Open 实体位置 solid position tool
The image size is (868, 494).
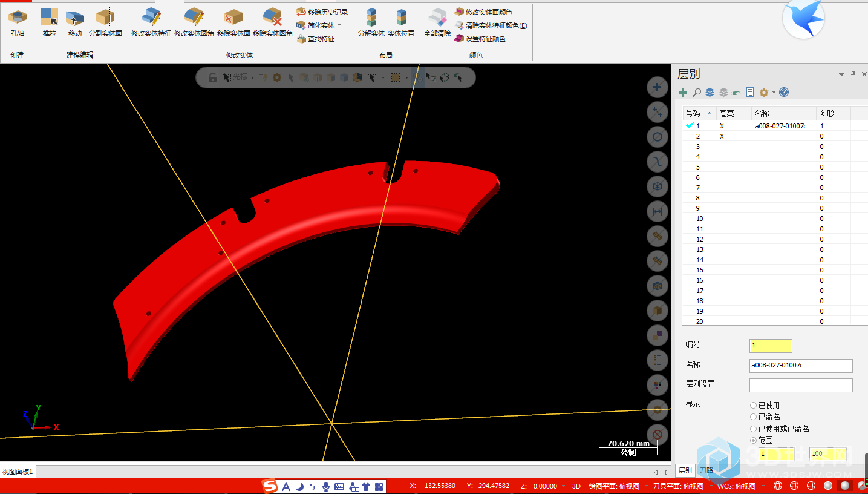tap(401, 23)
